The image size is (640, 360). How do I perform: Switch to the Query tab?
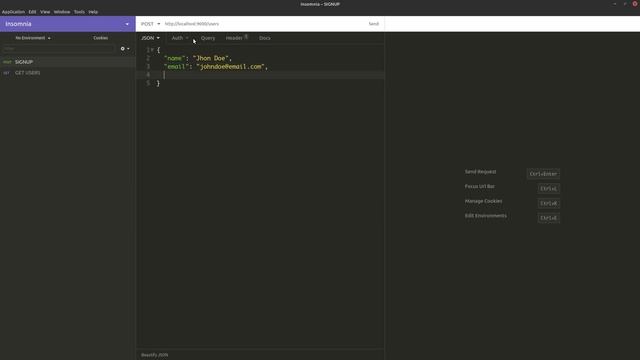click(208, 38)
